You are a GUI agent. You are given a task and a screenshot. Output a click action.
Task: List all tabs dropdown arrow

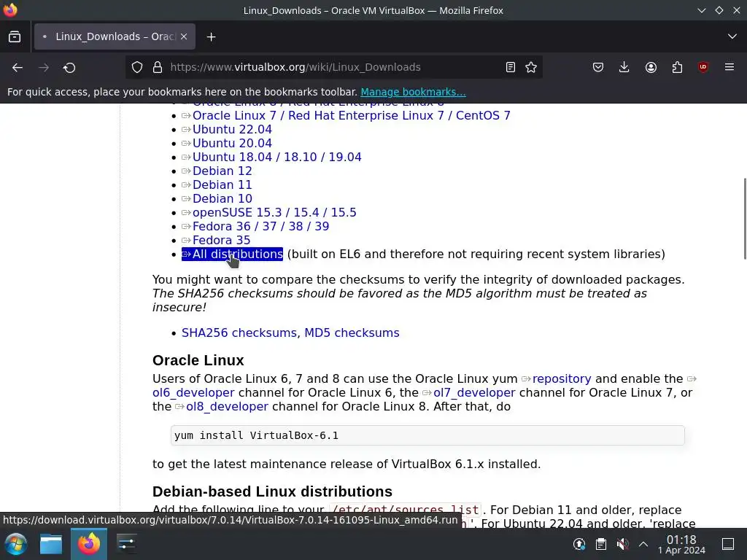[x=732, y=36]
